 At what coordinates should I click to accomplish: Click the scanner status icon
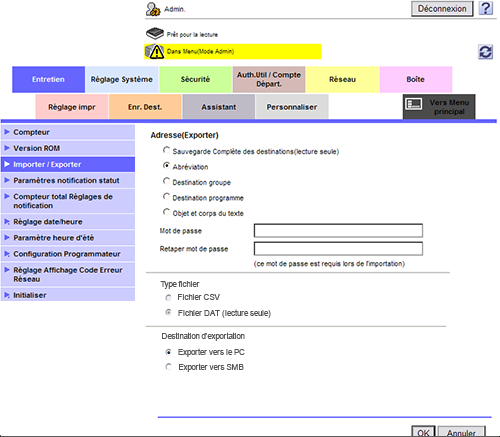click(x=155, y=34)
